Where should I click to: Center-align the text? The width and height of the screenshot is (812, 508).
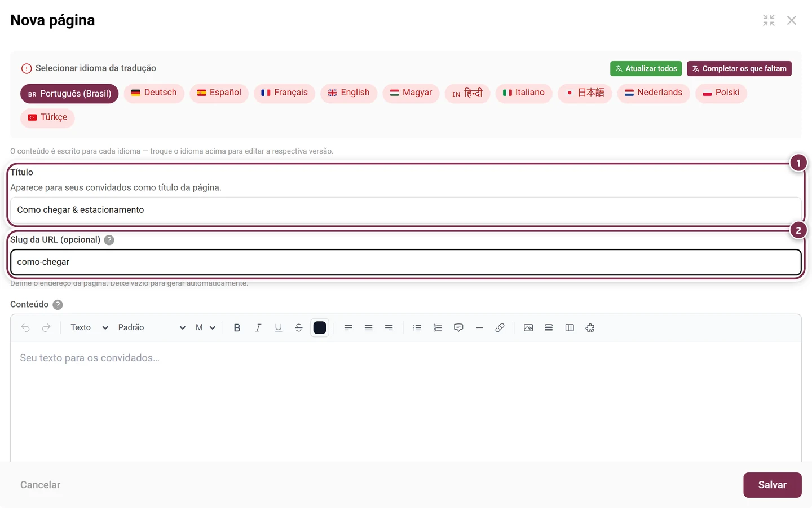pyautogui.click(x=368, y=327)
